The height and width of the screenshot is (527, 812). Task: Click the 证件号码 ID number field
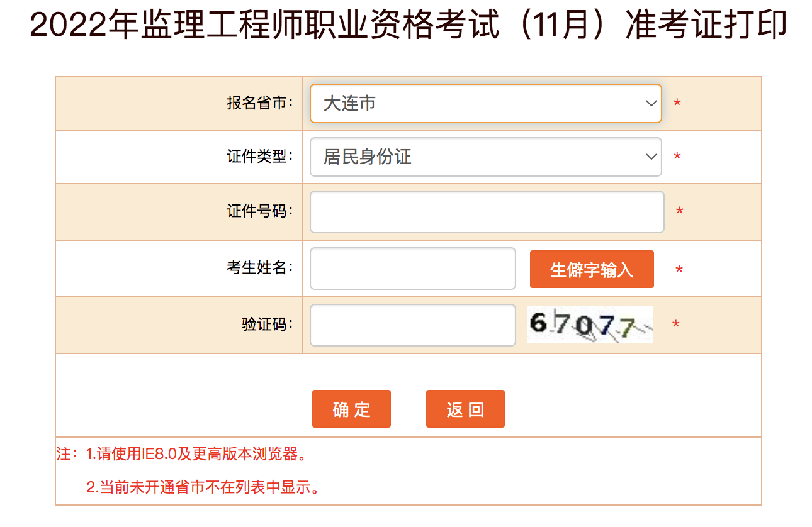(486, 212)
